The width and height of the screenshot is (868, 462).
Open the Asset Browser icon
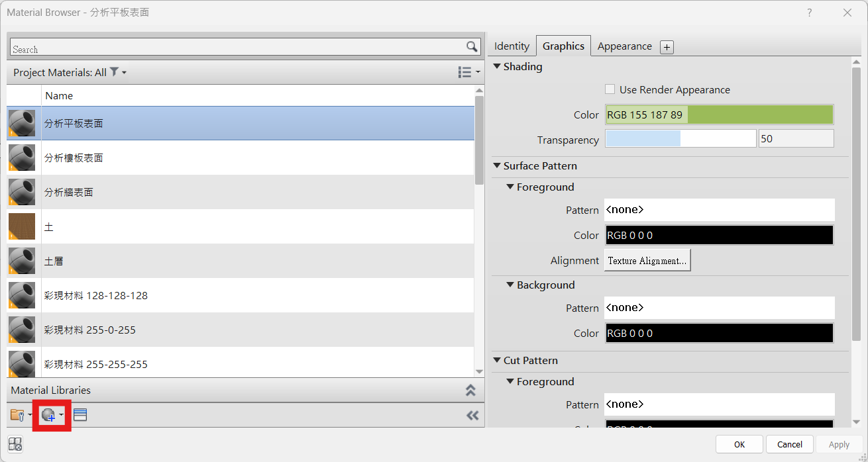point(80,415)
